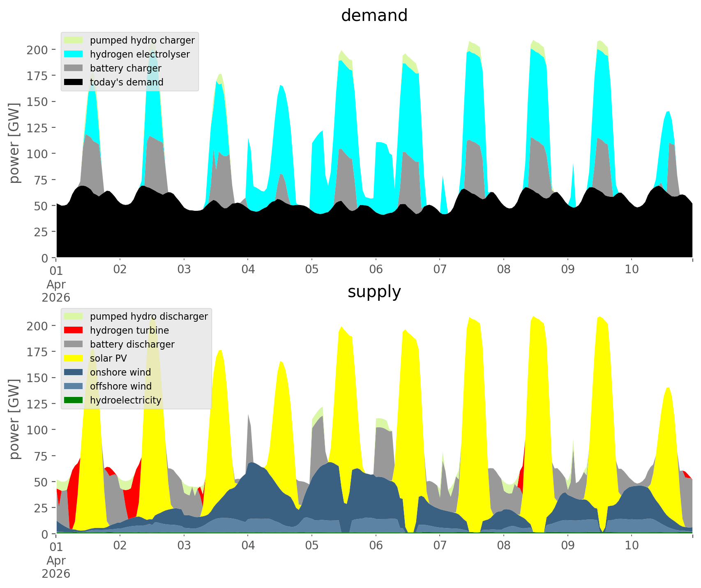Click the "supply" chart title
This screenshot has height=588, width=701.
pos(374,292)
